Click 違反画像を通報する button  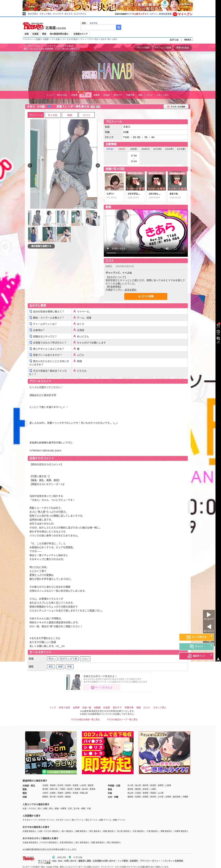[x=41, y=246]
